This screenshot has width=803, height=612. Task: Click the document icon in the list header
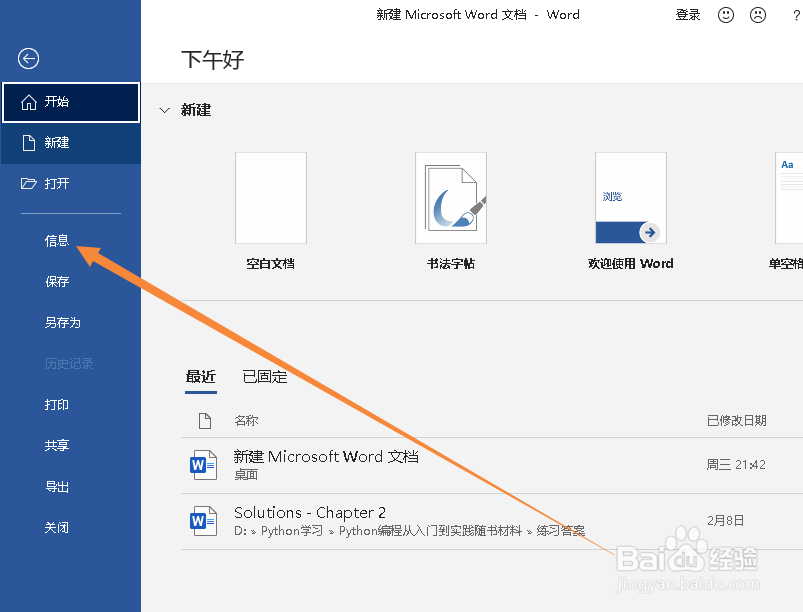coord(205,420)
